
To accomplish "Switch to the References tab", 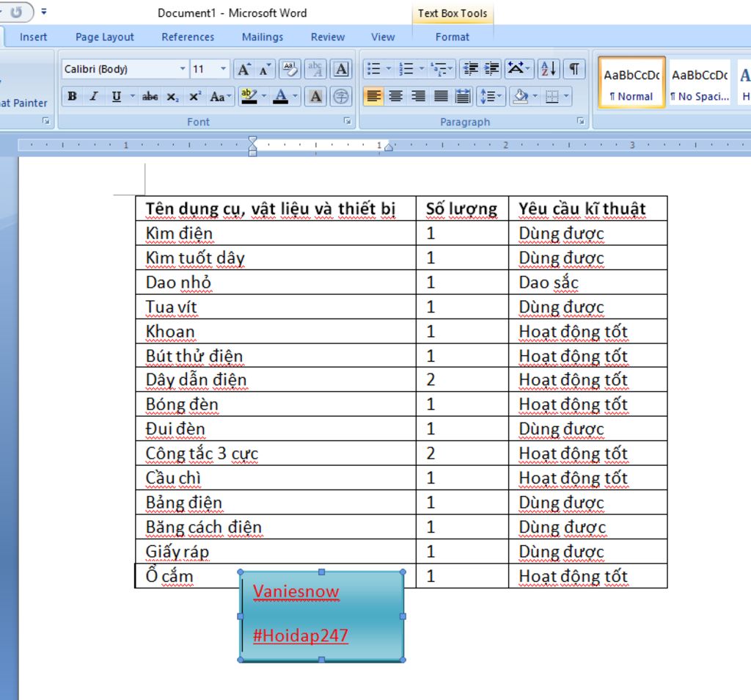I will pyautogui.click(x=188, y=37).
